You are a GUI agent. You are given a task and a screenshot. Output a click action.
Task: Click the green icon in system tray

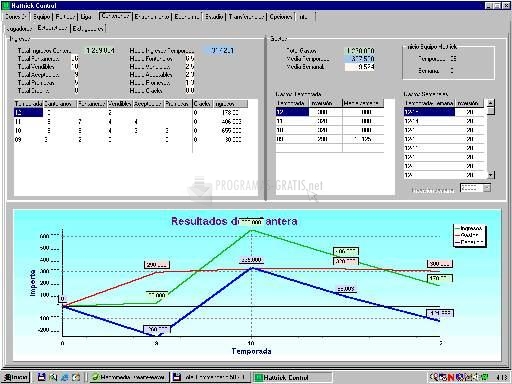coord(484,377)
